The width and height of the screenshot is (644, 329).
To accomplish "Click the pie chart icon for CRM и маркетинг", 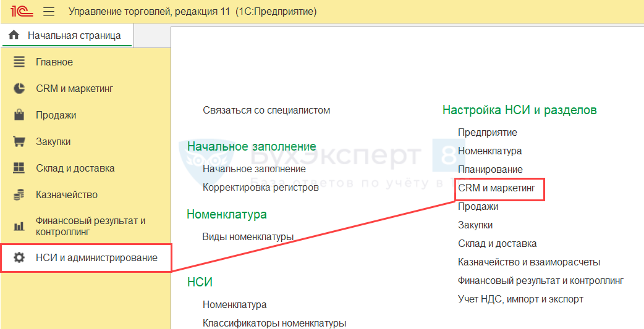I will click(x=19, y=89).
